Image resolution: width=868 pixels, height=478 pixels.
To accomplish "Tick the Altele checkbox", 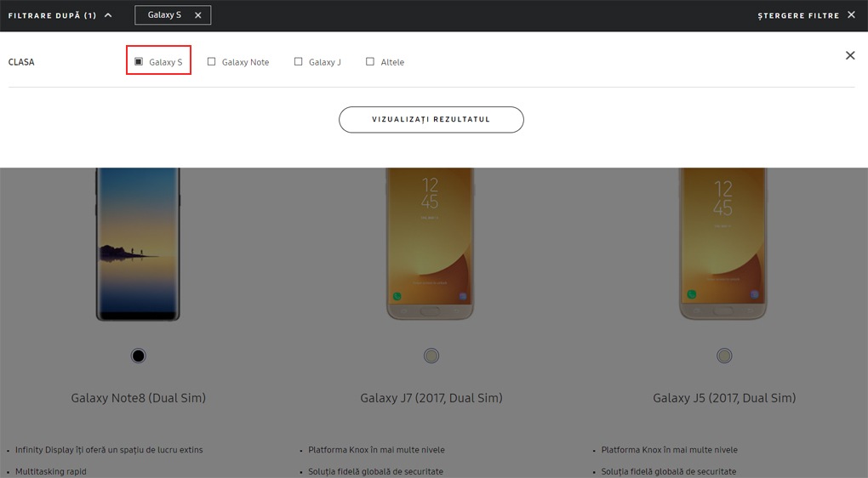I will click(x=370, y=61).
